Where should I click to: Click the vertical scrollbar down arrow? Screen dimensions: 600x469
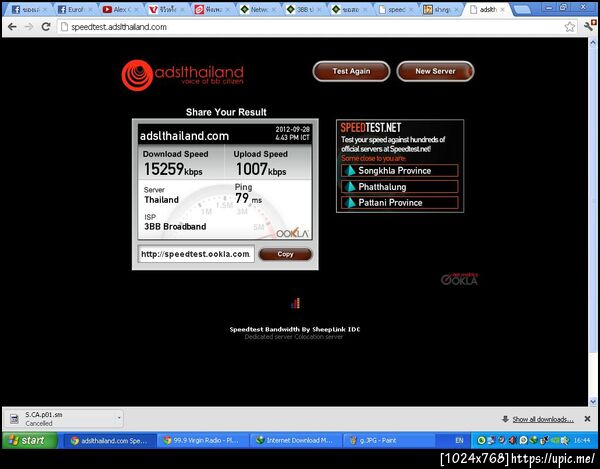[593, 401]
